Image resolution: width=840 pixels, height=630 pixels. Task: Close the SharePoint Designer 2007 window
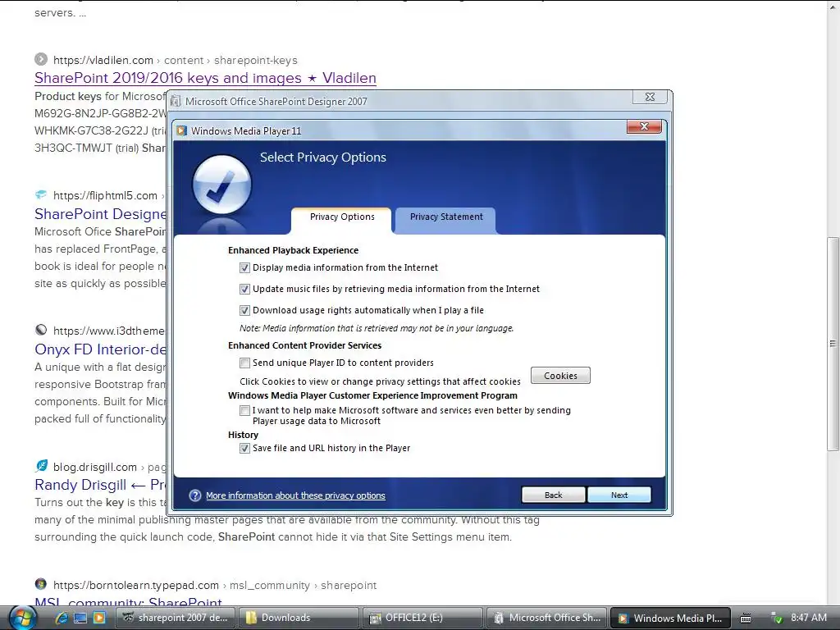coord(650,97)
